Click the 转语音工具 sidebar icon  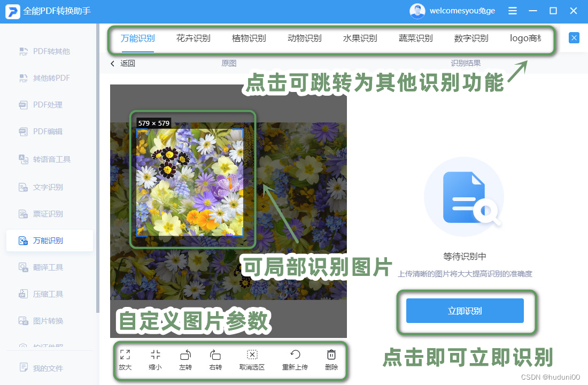coord(23,159)
